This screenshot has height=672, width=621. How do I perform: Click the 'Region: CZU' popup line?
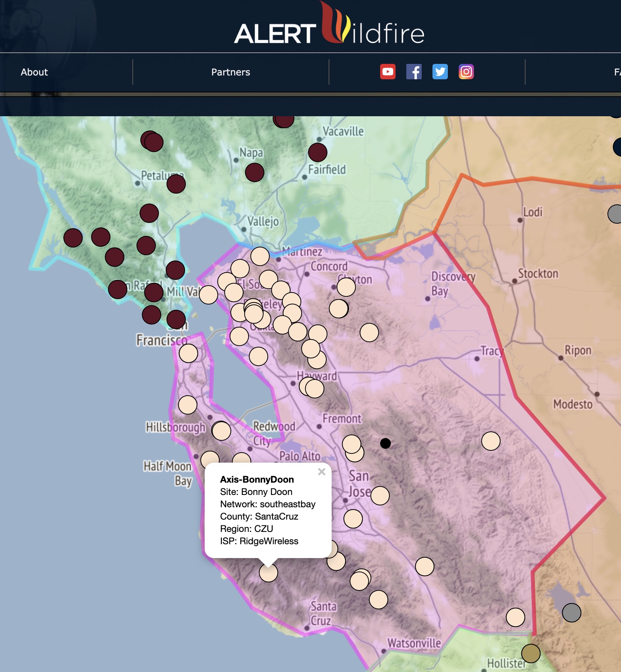pyautogui.click(x=246, y=529)
